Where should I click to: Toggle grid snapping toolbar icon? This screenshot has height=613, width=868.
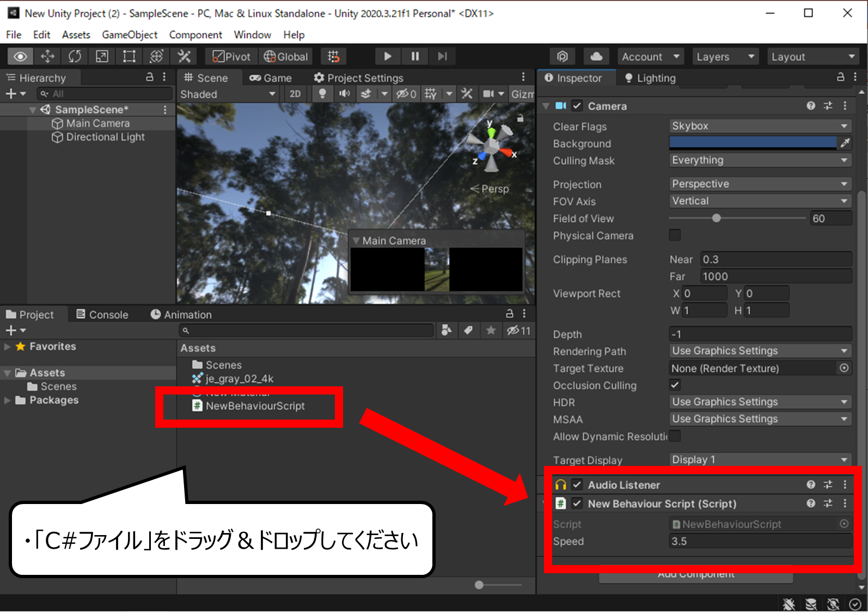333,57
